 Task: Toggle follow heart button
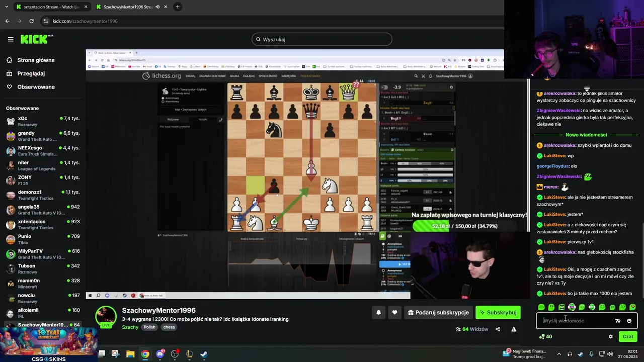(394, 312)
